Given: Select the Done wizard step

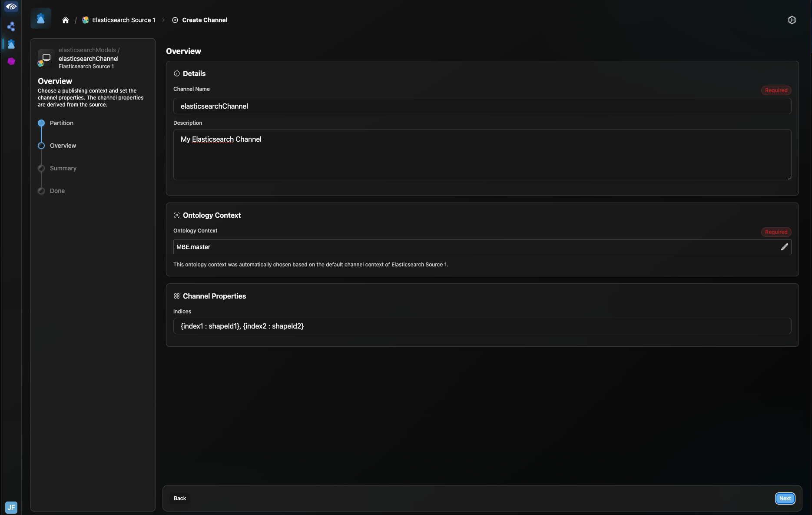Looking at the screenshot, I should [x=57, y=191].
